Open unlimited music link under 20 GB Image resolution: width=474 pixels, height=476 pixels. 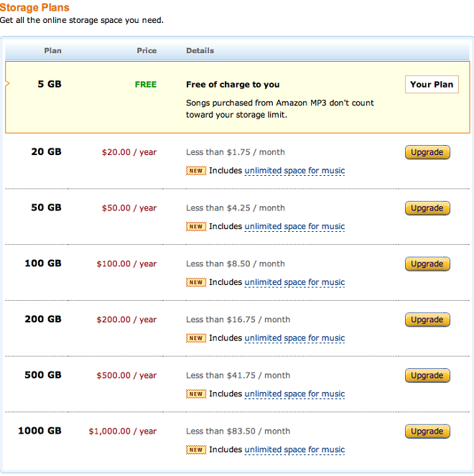coord(294,171)
